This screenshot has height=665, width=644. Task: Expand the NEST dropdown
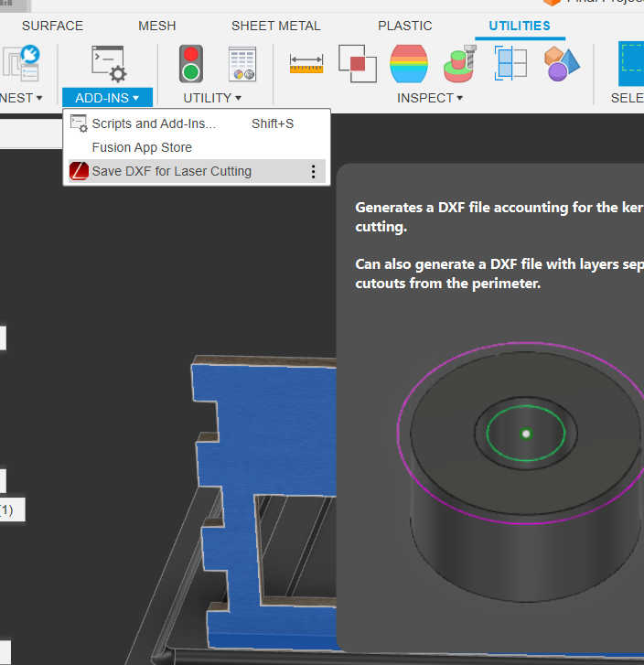point(21,98)
